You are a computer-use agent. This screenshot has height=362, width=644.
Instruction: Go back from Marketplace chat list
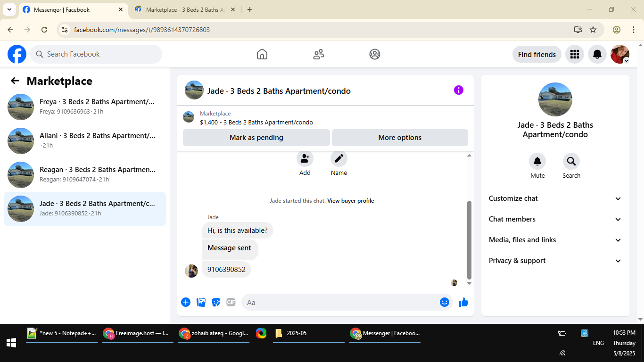pos(15,81)
